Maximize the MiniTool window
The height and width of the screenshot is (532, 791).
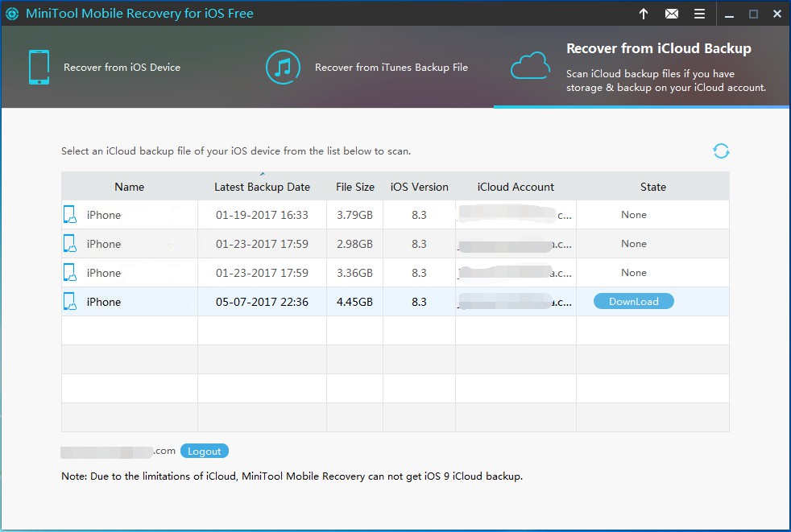pos(753,14)
